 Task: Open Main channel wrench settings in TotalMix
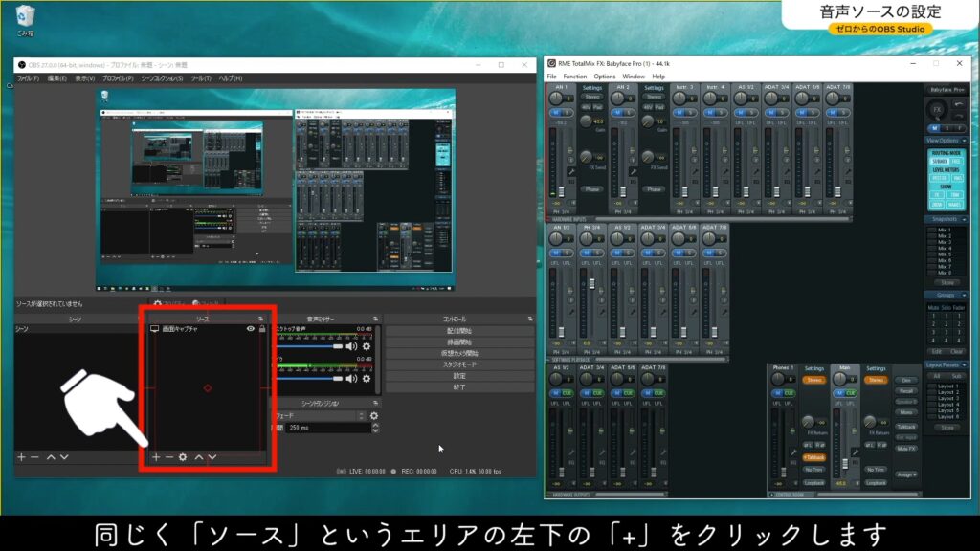(855, 452)
